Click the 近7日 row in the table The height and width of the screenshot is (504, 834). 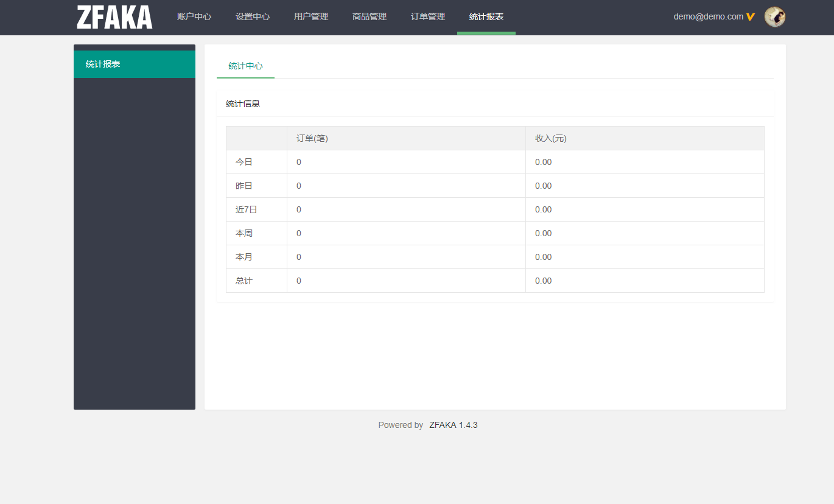[x=247, y=209]
